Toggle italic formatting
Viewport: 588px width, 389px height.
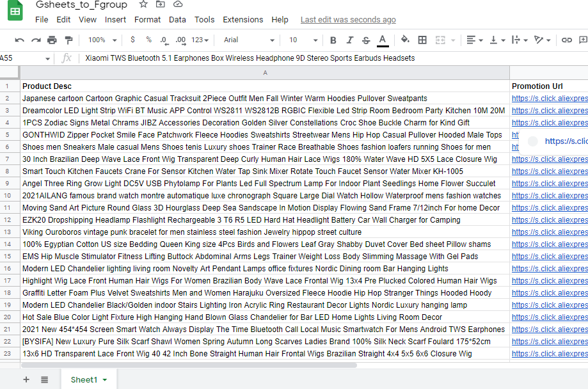tap(349, 40)
